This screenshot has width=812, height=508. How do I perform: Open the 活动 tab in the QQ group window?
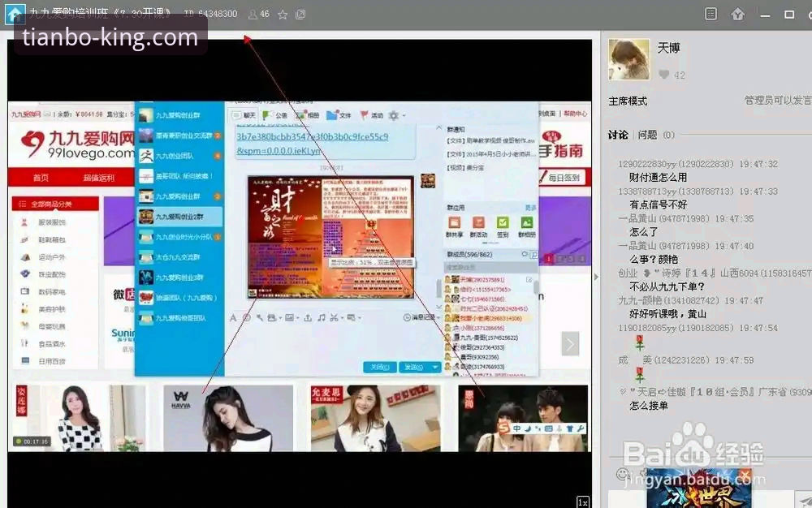click(371, 115)
